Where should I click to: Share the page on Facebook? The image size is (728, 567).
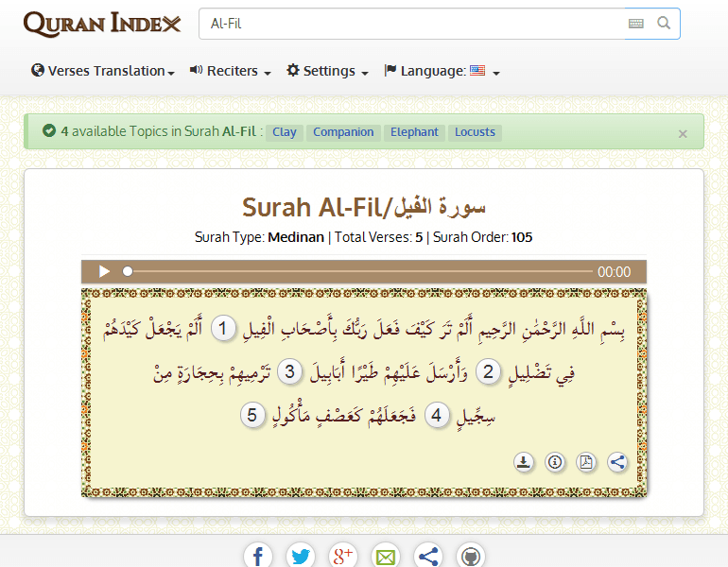(257, 556)
